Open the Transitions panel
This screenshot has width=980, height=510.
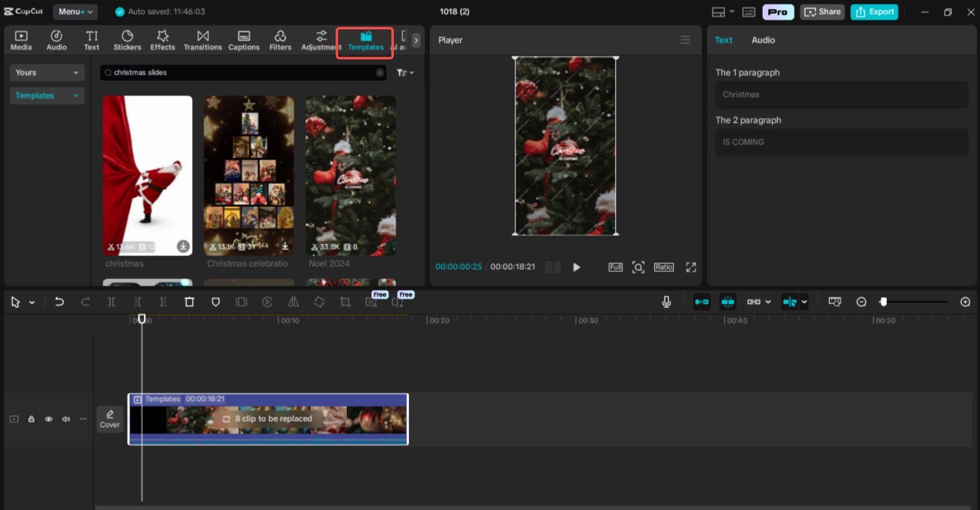202,40
